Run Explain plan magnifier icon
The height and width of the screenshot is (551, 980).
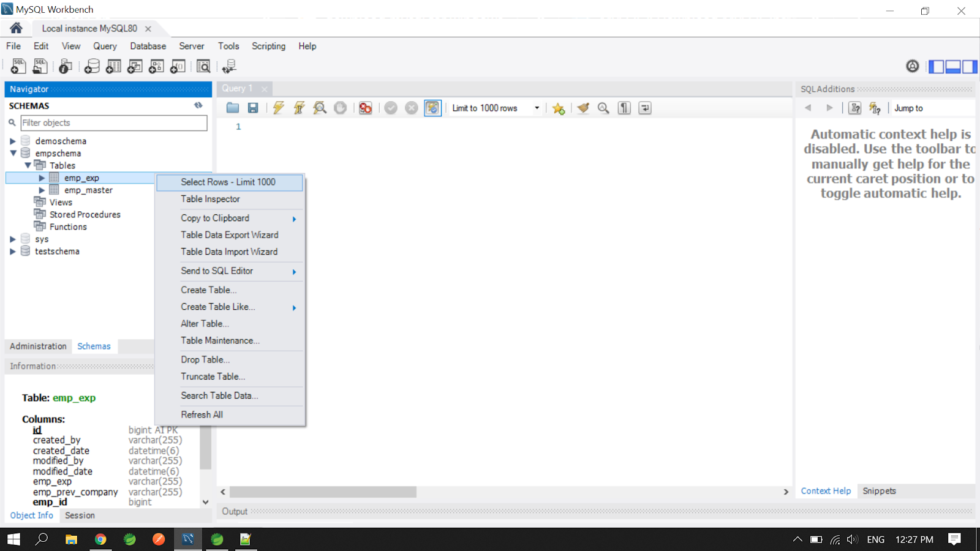320,108
